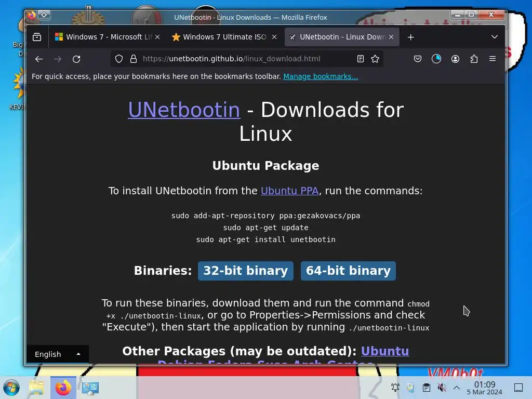Image resolution: width=532 pixels, height=399 pixels.
Task: Follow UNetbootin heading link
Action: coord(184,110)
